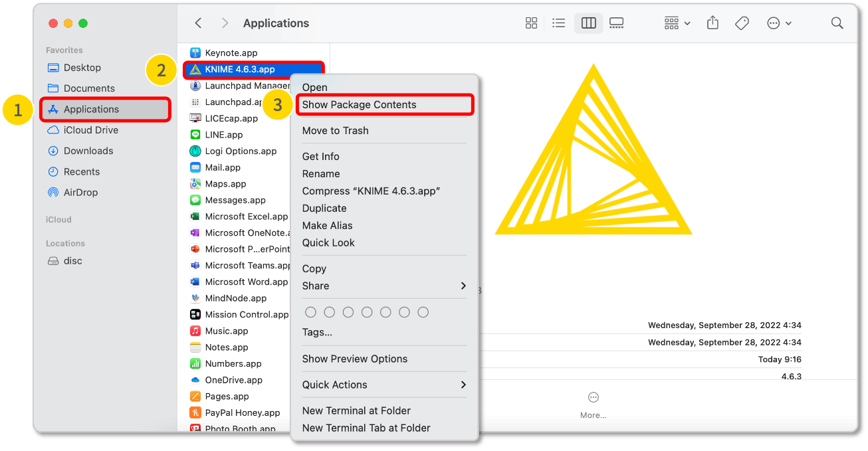Expand the Quick Actions submenu
The image size is (868, 451).
coord(385,385)
